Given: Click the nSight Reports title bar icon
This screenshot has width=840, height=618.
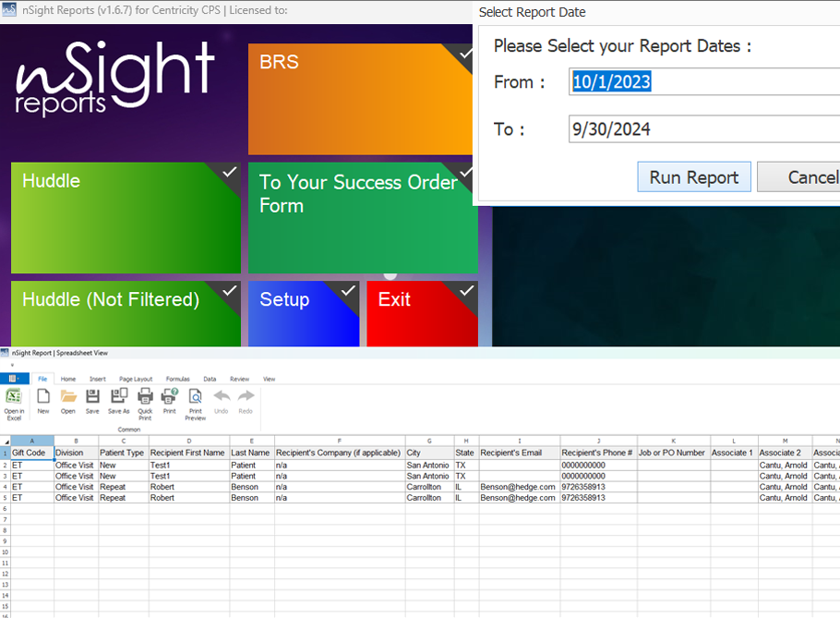Looking at the screenshot, I should (9, 9).
